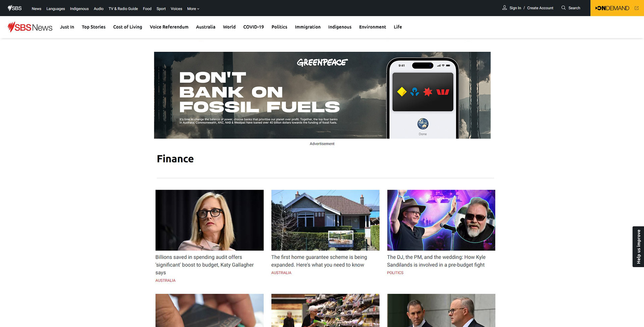Open the TV & Radio Guide link
Viewport: 644px width, 327px height.
pyautogui.click(x=123, y=9)
